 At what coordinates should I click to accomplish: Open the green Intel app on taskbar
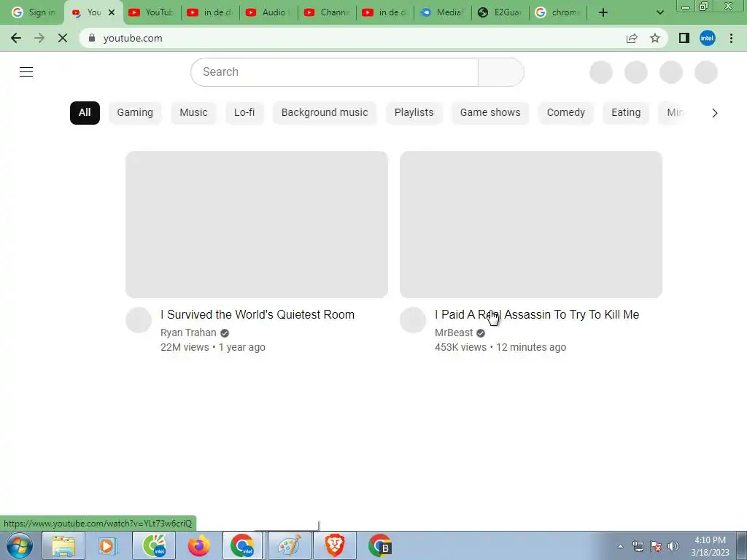click(x=153, y=545)
